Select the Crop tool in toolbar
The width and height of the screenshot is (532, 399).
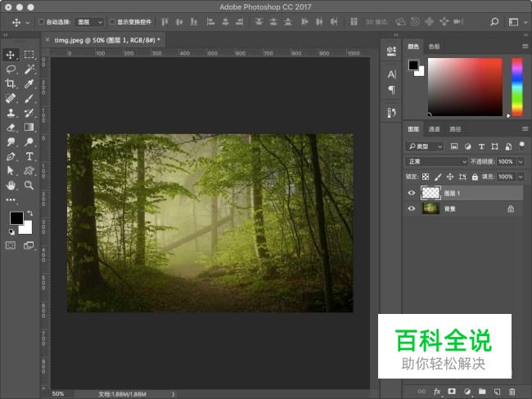(11, 84)
